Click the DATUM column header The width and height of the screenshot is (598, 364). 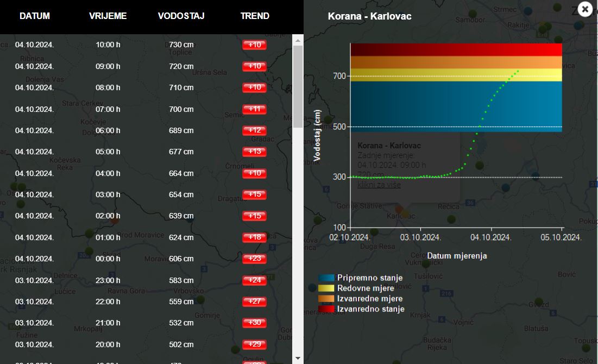point(35,16)
